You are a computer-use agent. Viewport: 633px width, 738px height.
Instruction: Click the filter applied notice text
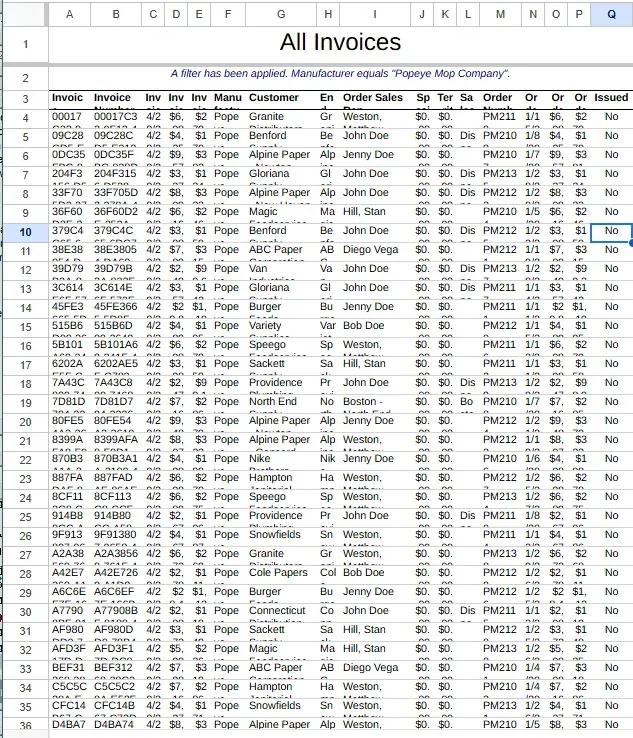(x=340, y=74)
